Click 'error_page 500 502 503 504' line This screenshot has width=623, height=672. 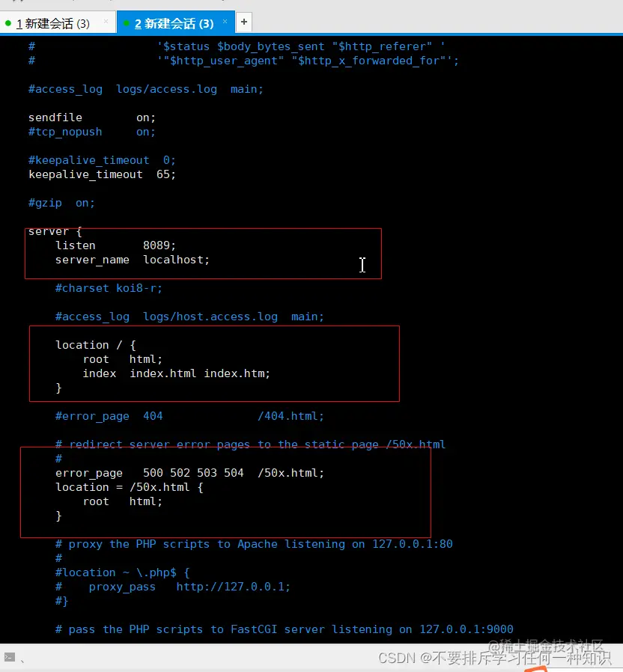pyautogui.click(x=189, y=473)
